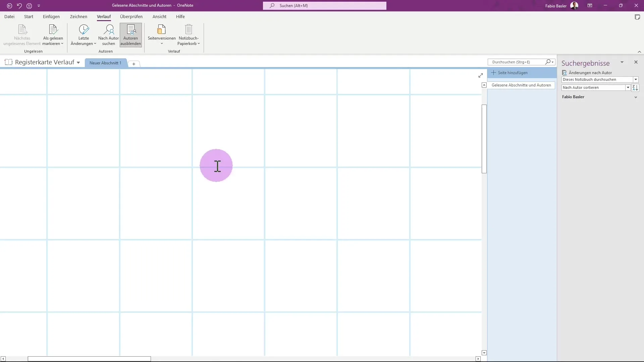The image size is (644, 362).
Task: Close the Suchergebnisse pane
Action: [x=636, y=62]
